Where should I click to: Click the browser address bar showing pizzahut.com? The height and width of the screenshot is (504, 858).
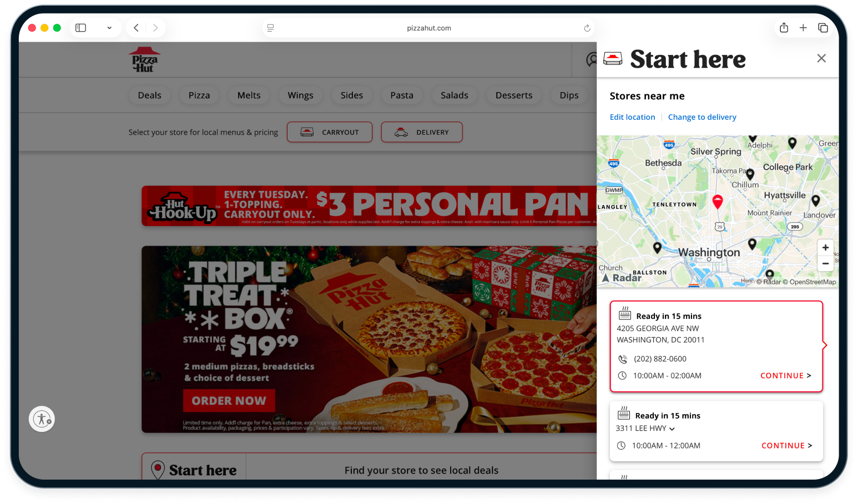(428, 28)
